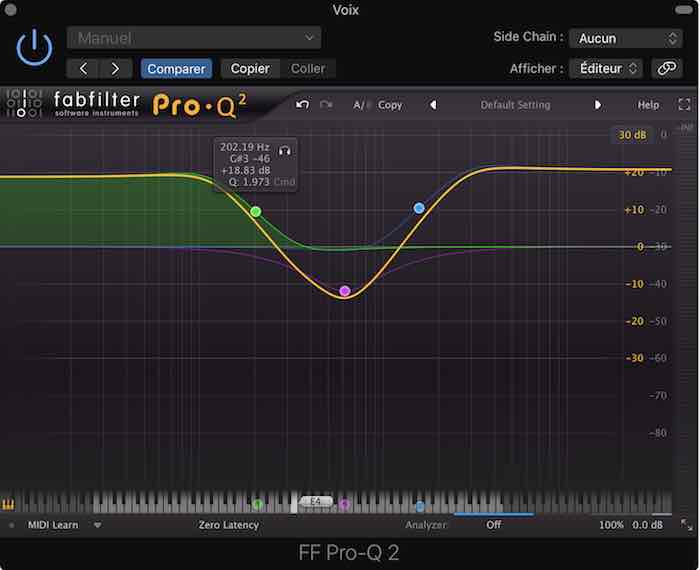The width and height of the screenshot is (700, 570).
Task: Click the G#3 -46 note value
Action: tap(250, 159)
